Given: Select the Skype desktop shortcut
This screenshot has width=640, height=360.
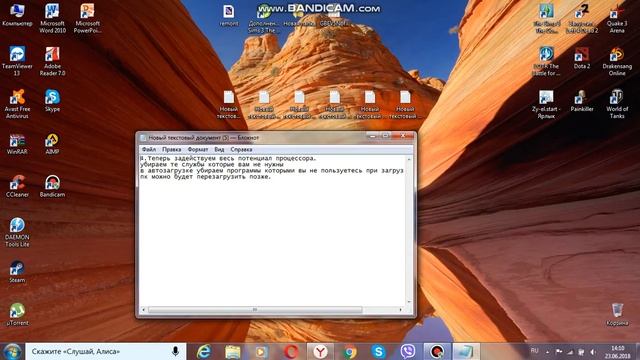Looking at the screenshot, I should pyautogui.click(x=52, y=100).
